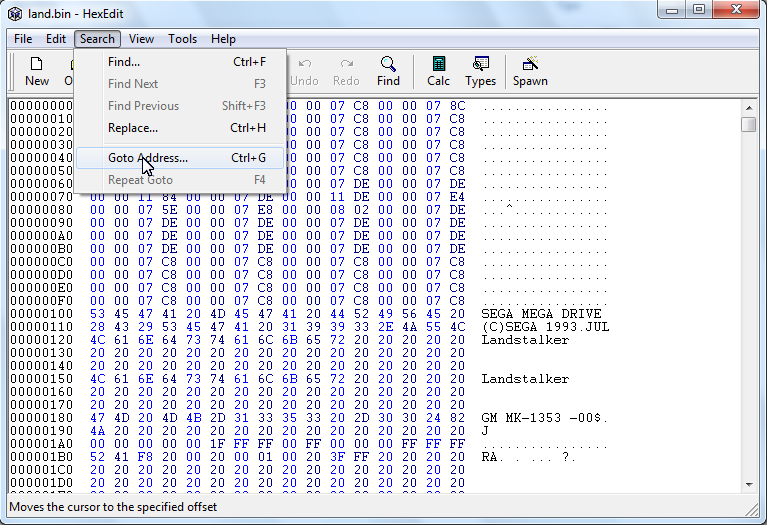Open the View menu
Viewport: 767px width, 525px height.
141,39
